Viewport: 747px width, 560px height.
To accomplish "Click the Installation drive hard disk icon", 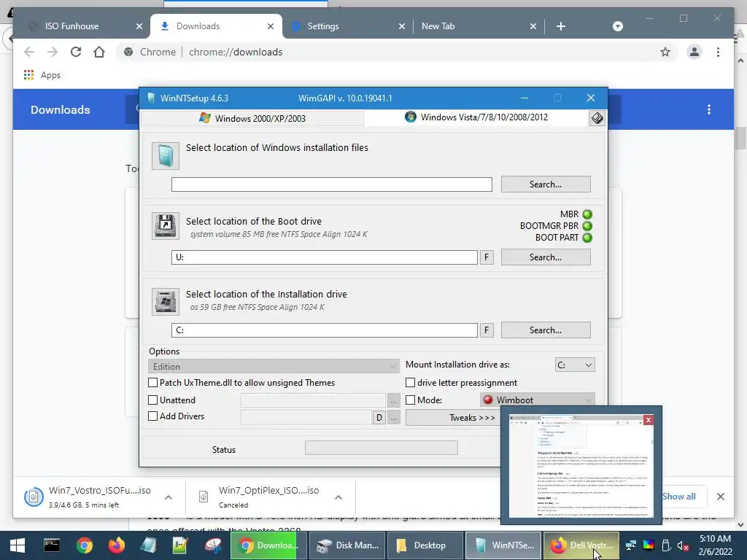I will pos(166,301).
